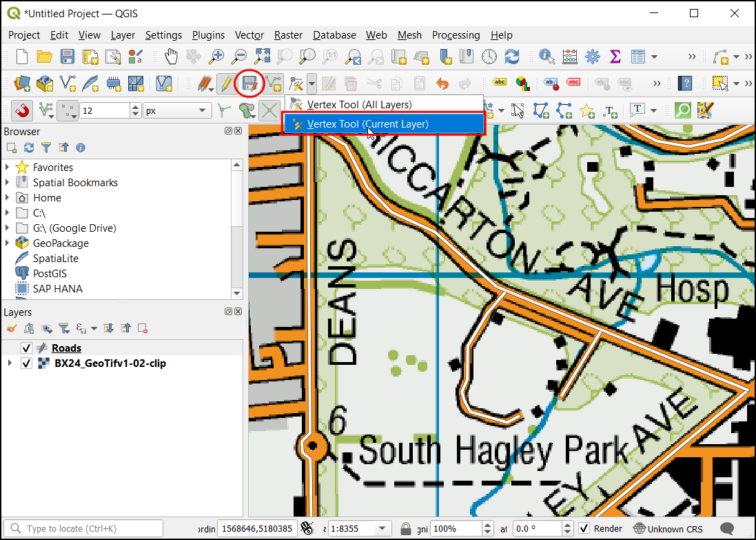
Task: Toggle editing with the pencil icon
Action: [x=225, y=84]
